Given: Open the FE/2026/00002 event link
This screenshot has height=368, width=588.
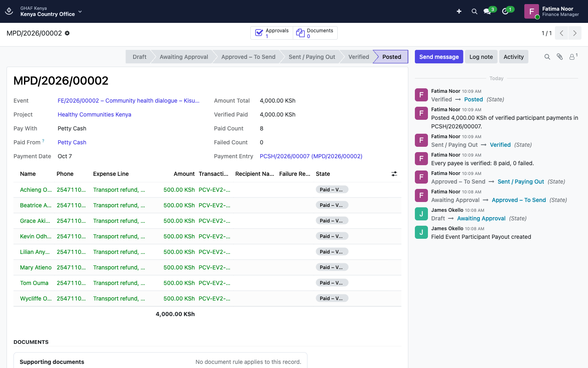Looking at the screenshot, I should [x=129, y=101].
